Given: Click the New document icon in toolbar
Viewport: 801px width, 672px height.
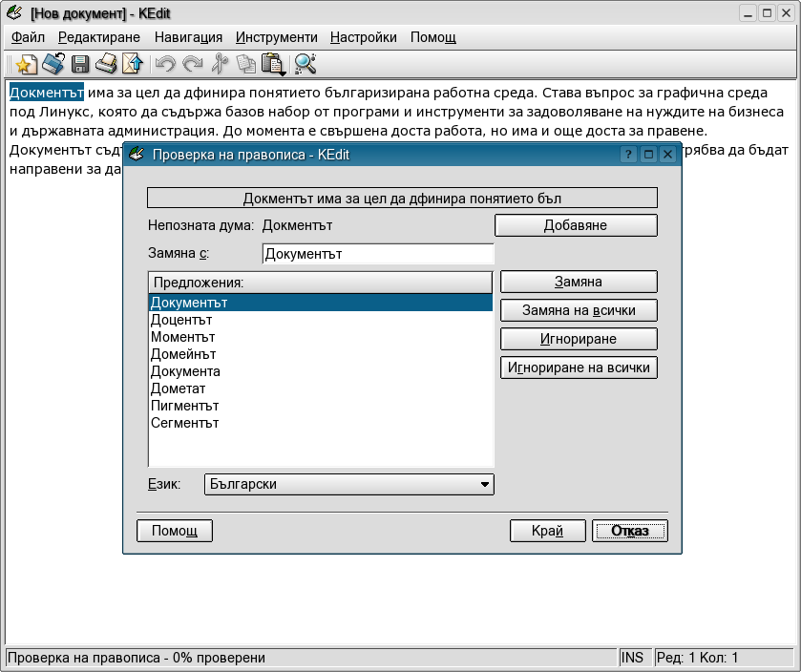Looking at the screenshot, I should (26, 64).
